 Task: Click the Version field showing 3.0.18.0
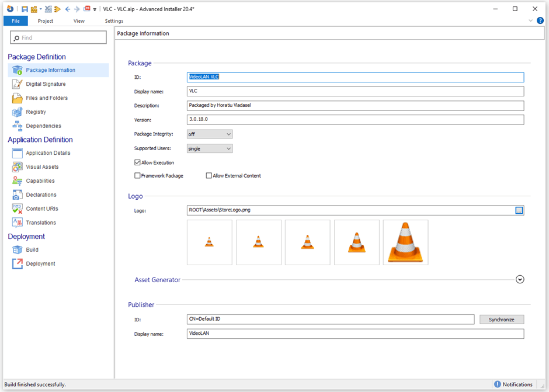[355, 119]
